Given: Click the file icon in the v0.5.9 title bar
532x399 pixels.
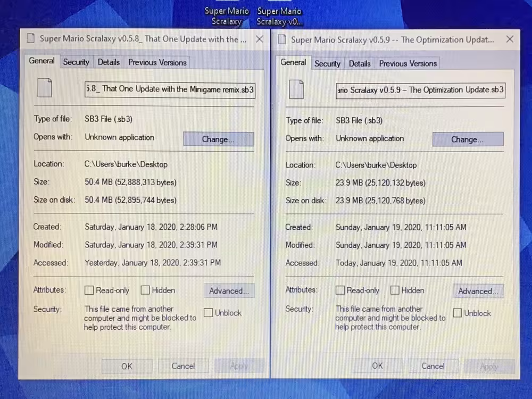Looking at the screenshot, I should click(x=281, y=40).
